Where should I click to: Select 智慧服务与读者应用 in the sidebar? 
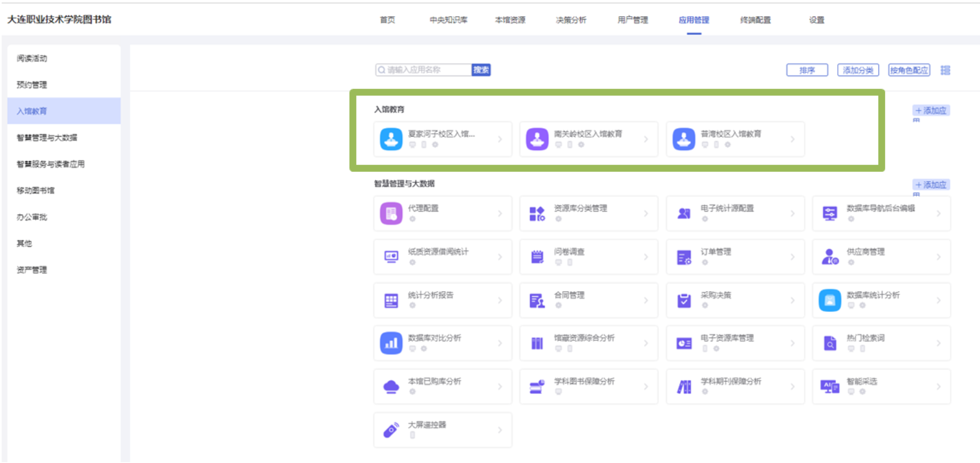[51, 164]
